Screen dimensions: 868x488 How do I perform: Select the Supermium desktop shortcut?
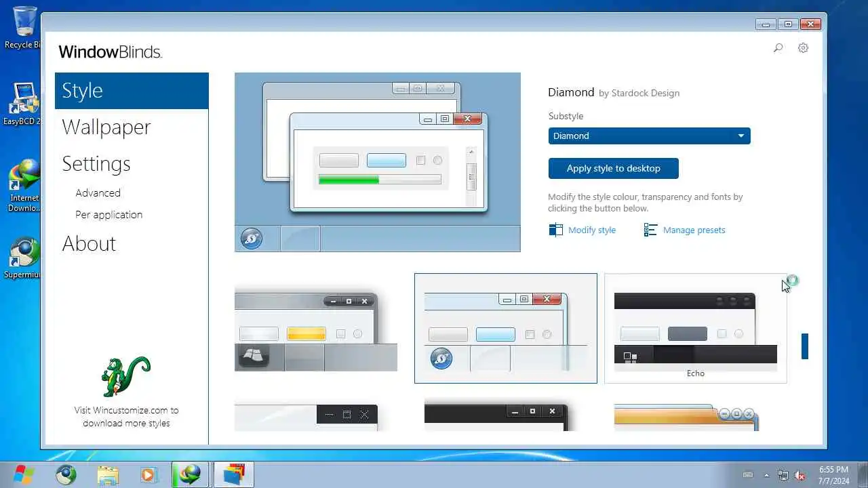(x=24, y=258)
